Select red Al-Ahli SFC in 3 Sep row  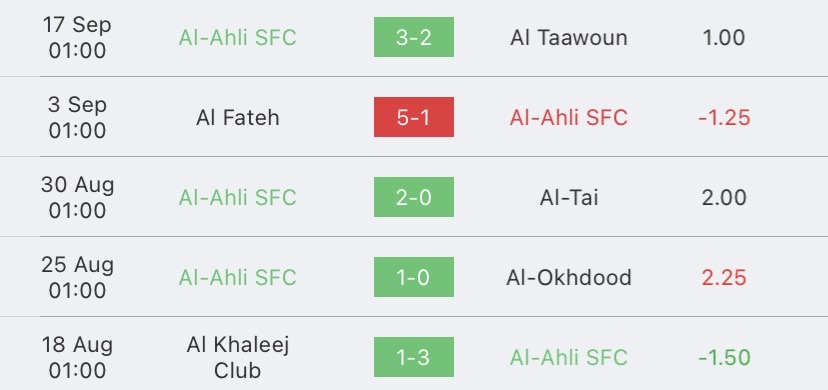(x=569, y=117)
